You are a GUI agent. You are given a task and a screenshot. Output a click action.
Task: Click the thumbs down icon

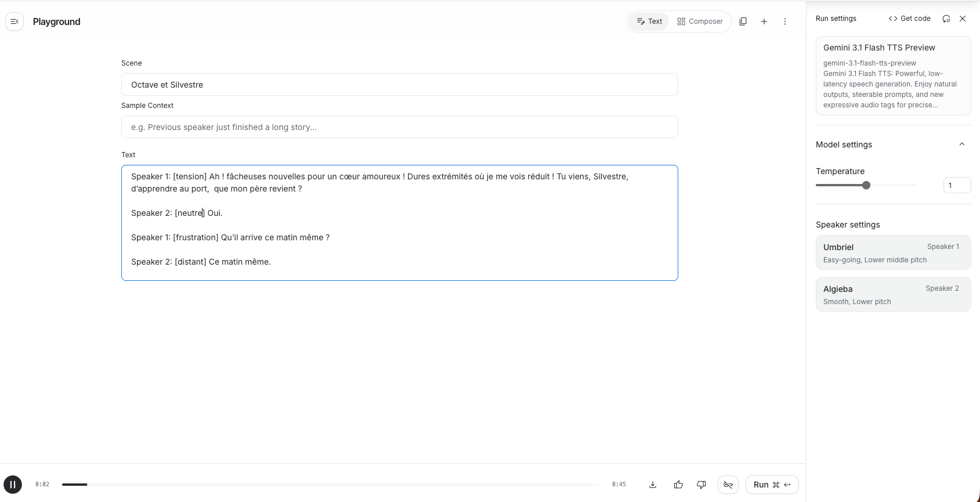[701, 485]
